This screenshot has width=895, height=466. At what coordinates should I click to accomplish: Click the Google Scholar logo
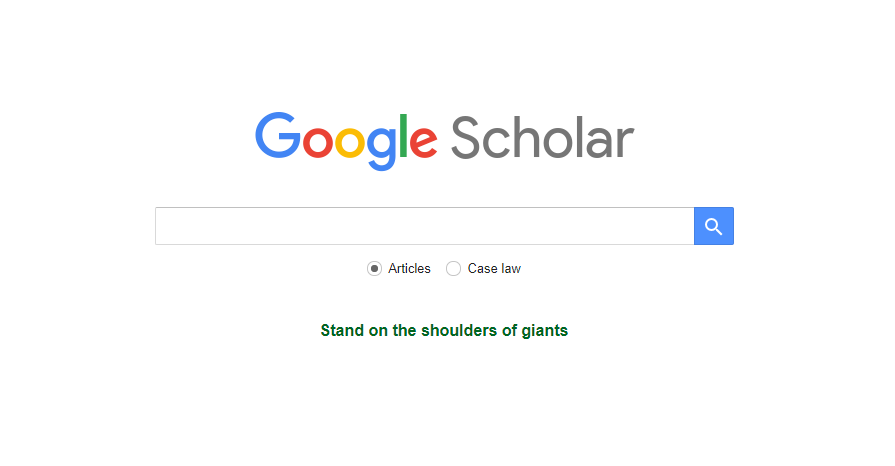coord(444,140)
